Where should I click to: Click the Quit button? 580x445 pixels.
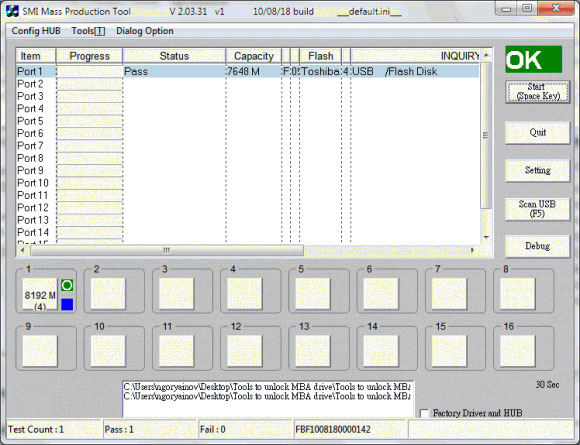(x=537, y=132)
